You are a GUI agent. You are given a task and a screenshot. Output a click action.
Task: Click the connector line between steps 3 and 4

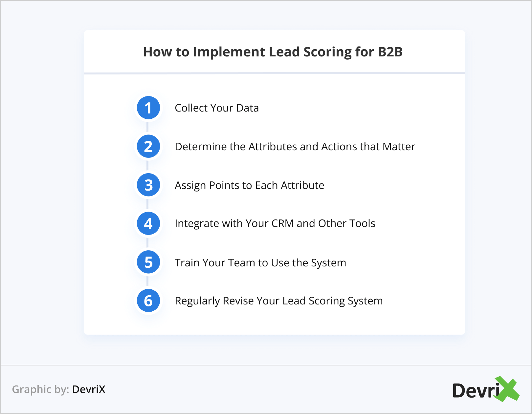click(147, 204)
